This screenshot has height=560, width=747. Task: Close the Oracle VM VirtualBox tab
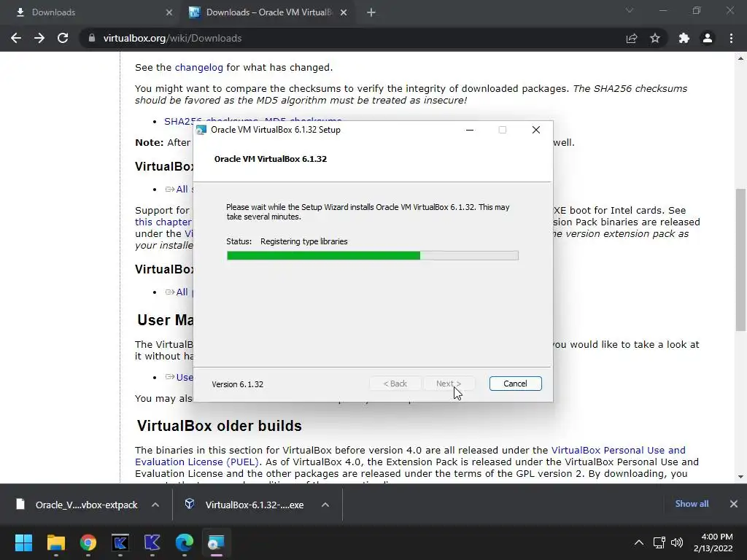pos(344,12)
